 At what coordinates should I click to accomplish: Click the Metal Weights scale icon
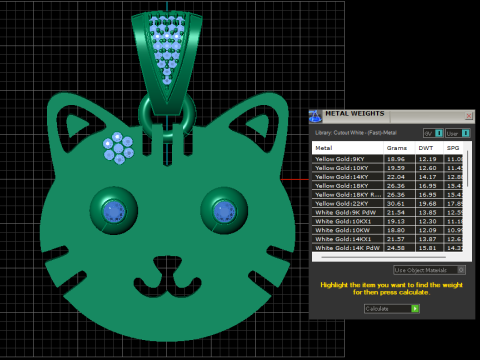(315, 116)
